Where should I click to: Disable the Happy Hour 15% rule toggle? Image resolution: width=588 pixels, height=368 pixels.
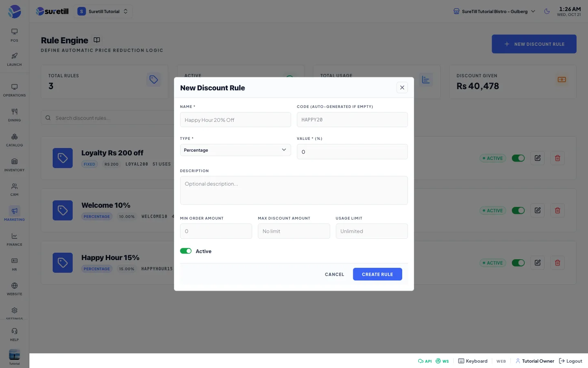pos(518,263)
